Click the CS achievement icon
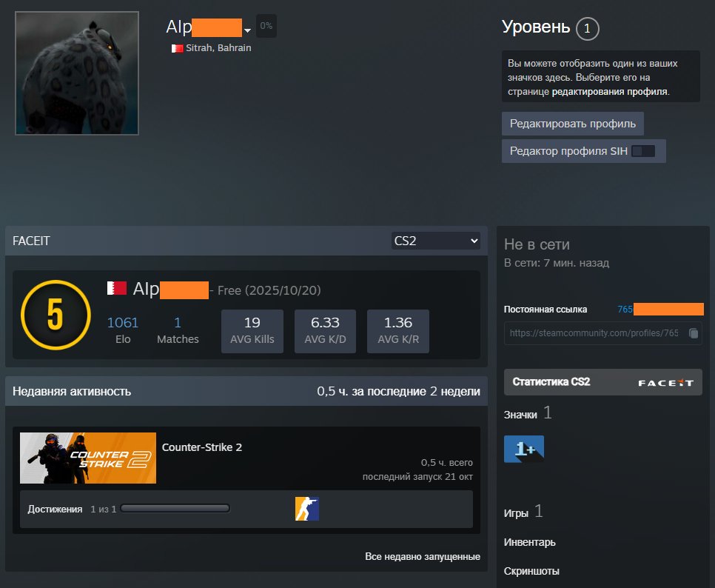Screen dimensions: 715x588 pyautogui.click(x=306, y=509)
